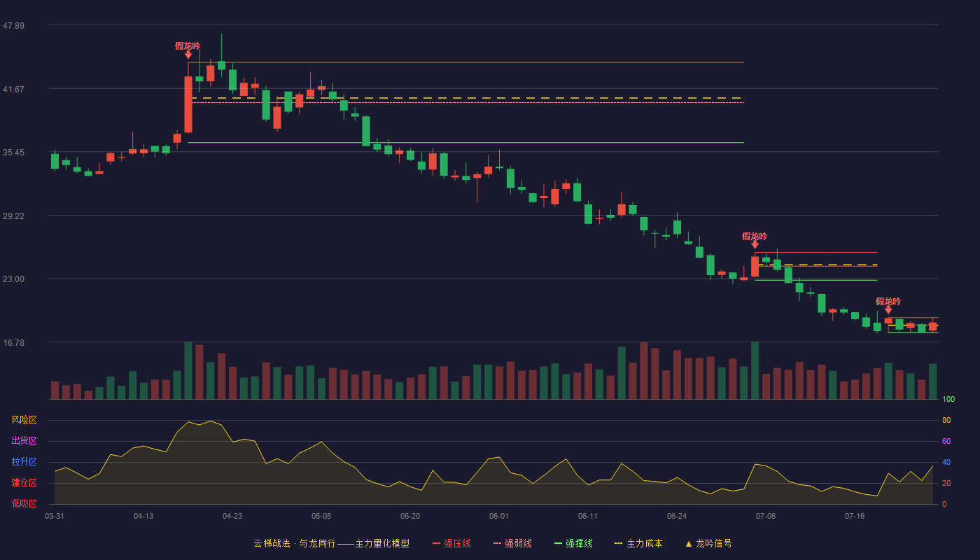Image resolution: width=980 pixels, height=560 pixels.
Task: Click the 07-06 date label
Action: [766, 516]
